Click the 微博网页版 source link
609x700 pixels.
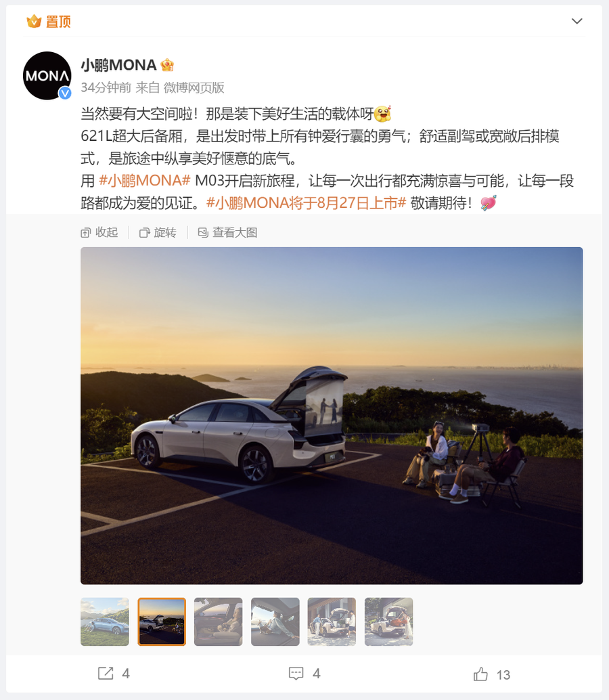(x=194, y=87)
